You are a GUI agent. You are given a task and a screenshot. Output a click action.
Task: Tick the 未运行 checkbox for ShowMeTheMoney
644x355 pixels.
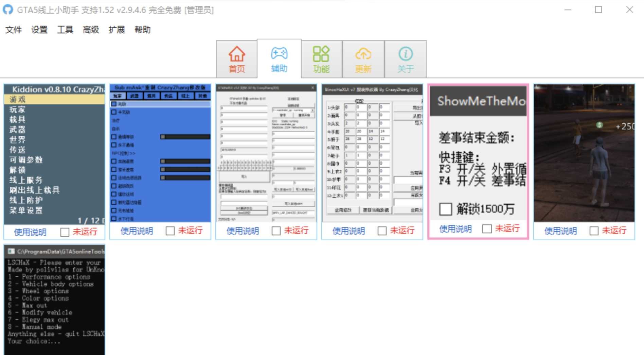tap(487, 229)
